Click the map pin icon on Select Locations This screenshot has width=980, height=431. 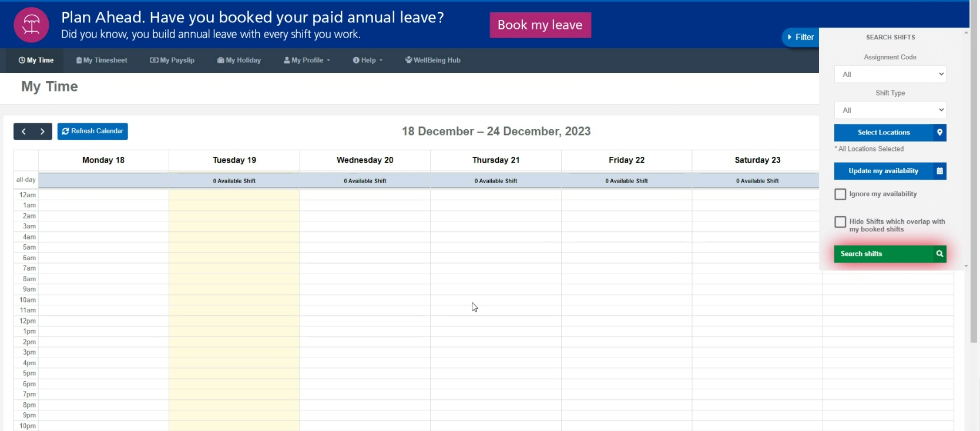tap(939, 133)
